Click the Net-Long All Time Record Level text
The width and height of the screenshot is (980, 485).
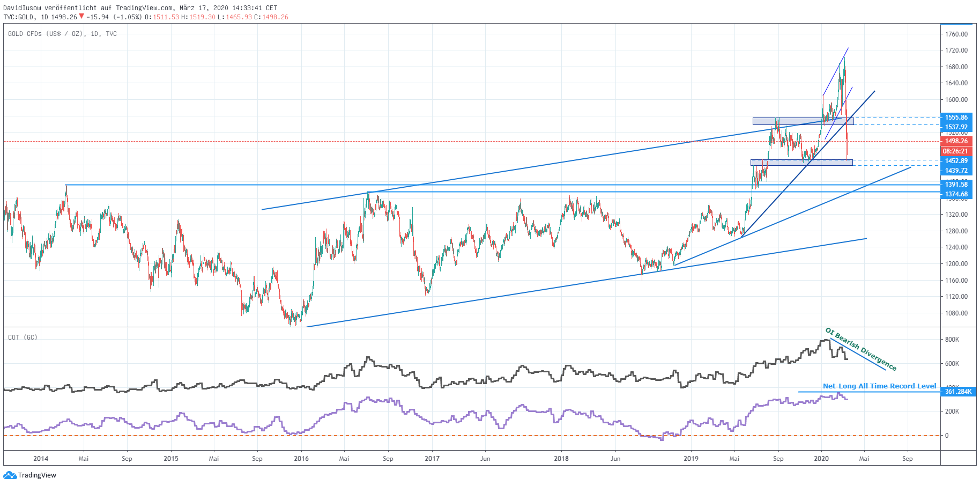879,386
